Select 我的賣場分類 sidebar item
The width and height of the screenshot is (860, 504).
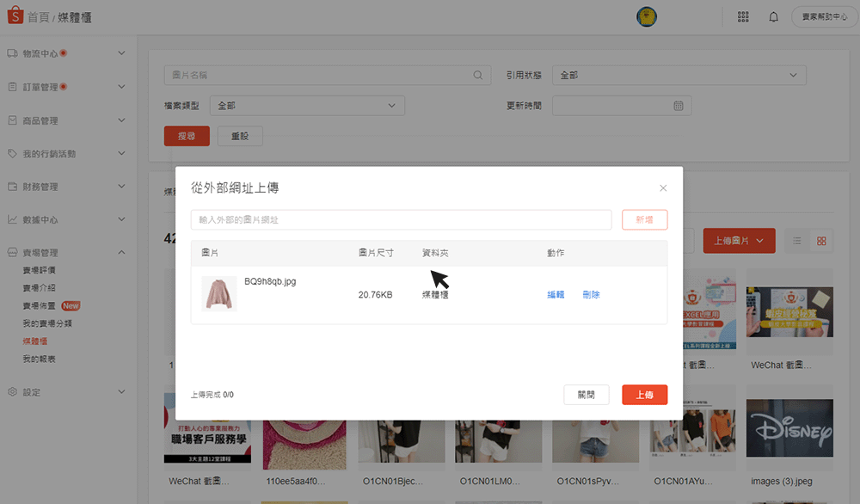(47, 323)
